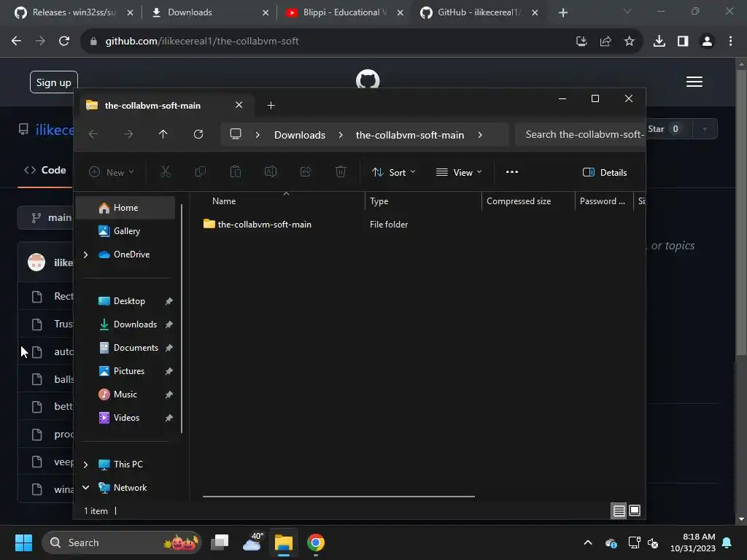The image size is (747, 560).
Task: Open the Windows Start menu
Action: pos(23,542)
